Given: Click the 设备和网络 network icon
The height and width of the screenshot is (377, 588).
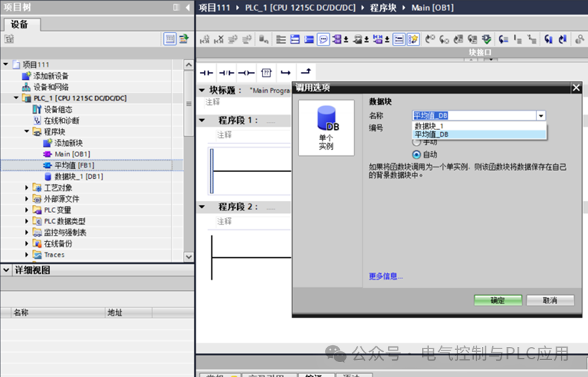Looking at the screenshot, I should (27, 87).
